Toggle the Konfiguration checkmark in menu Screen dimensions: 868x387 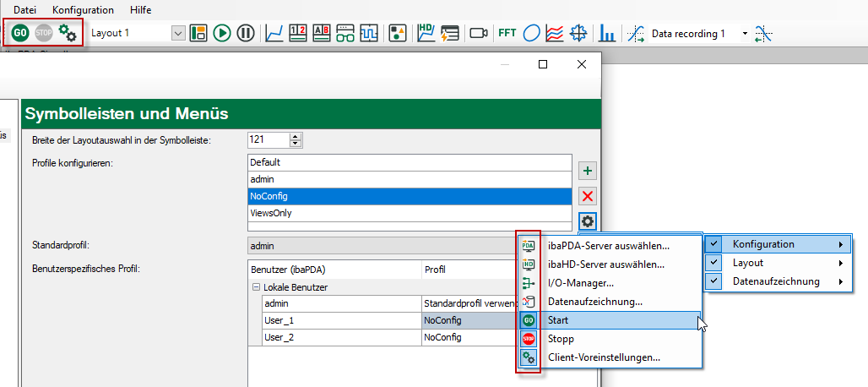tap(714, 244)
